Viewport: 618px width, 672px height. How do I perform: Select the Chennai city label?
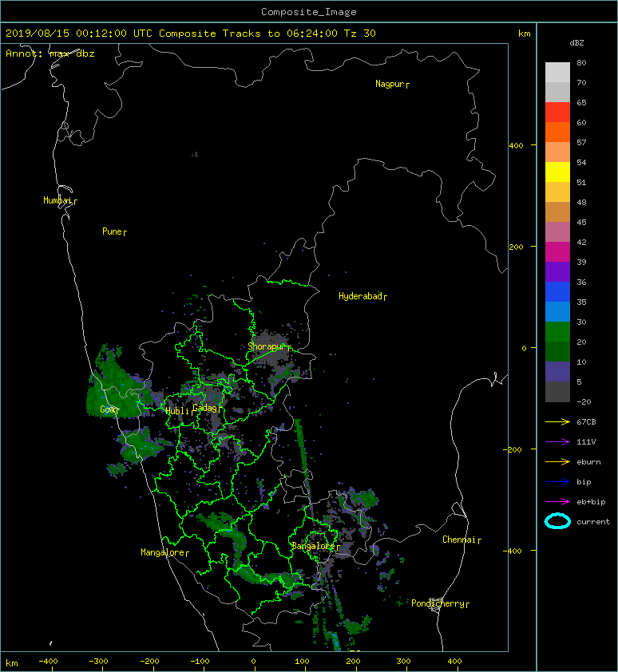click(459, 540)
